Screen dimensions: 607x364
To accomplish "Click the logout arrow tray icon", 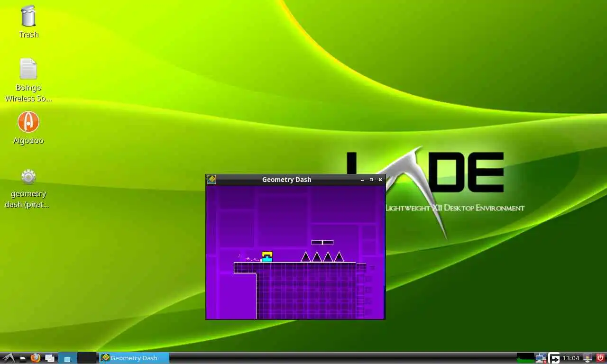I will click(554, 358).
